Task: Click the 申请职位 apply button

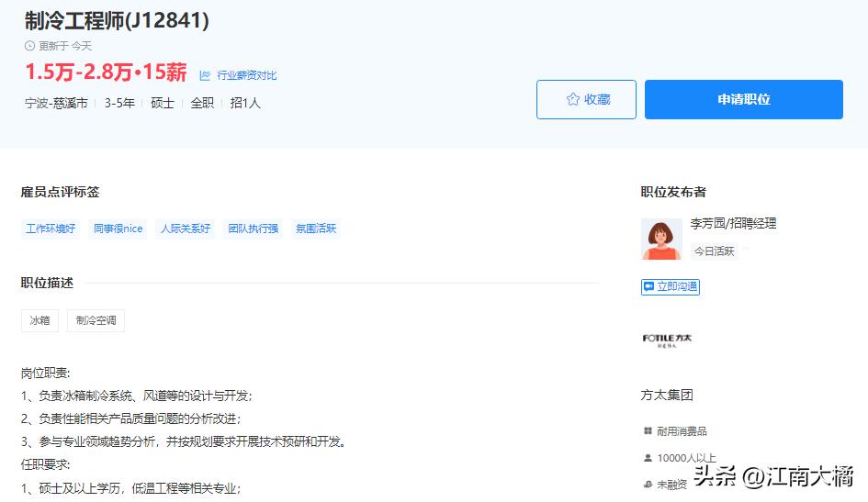Action: coord(743,99)
